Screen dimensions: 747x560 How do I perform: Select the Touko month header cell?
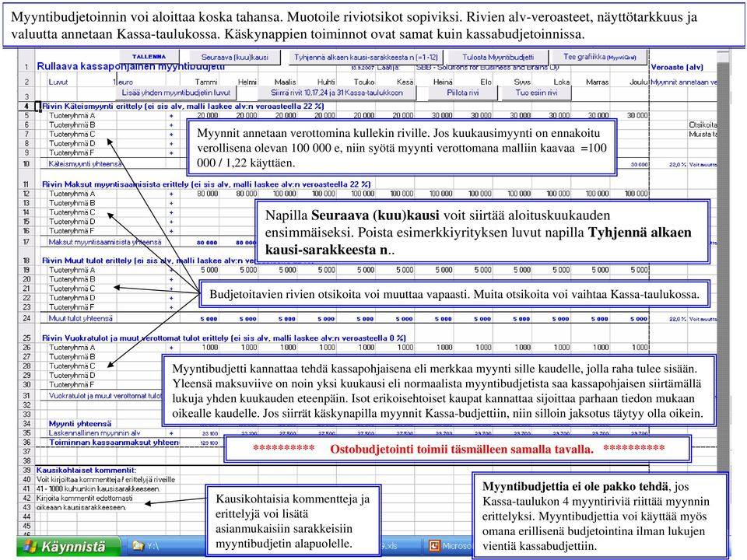pyautogui.click(x=364, y=82)
